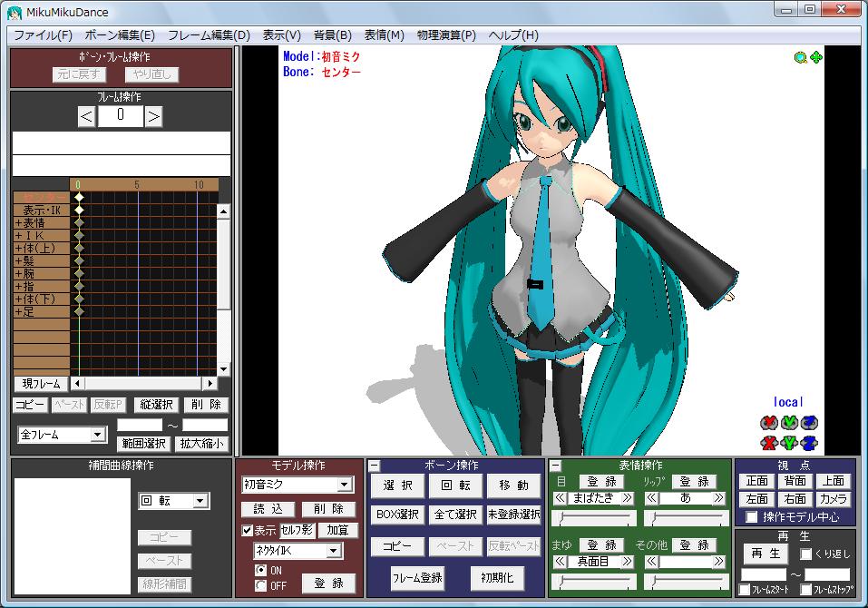The height and width of the screenshot is (608, 868).
Task: Tick the フレームスタート checkbox
Action: [745, 590]
